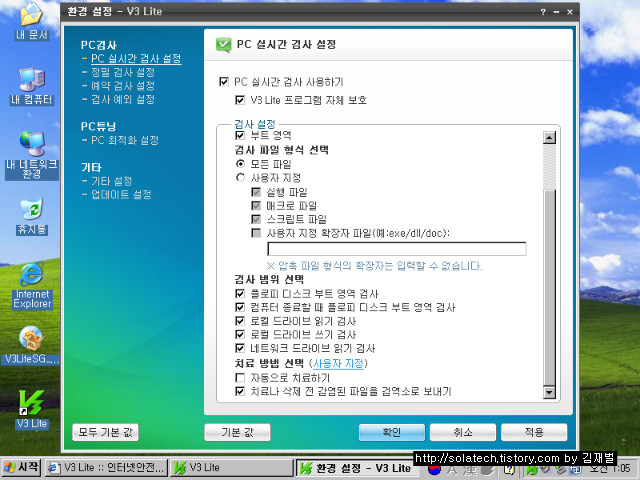
Task: Switch to 환경 설정 - V3 Lite taskbar item
Action: [x=355, y=468]
